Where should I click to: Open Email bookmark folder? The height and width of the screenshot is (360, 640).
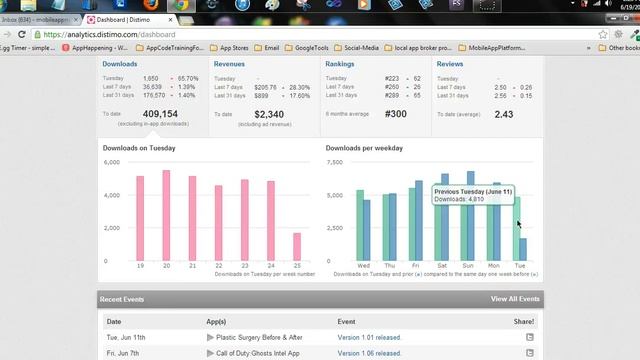tap(267, 48)
